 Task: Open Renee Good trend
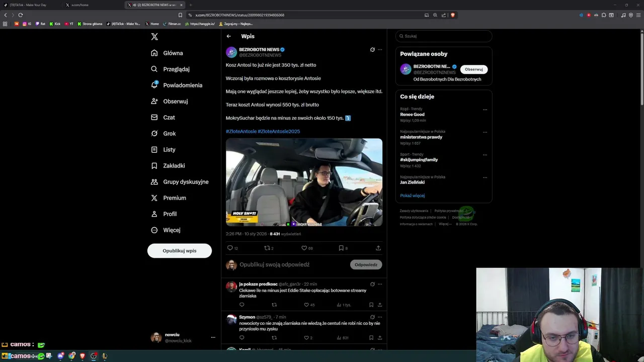click(x=413, y=115)
